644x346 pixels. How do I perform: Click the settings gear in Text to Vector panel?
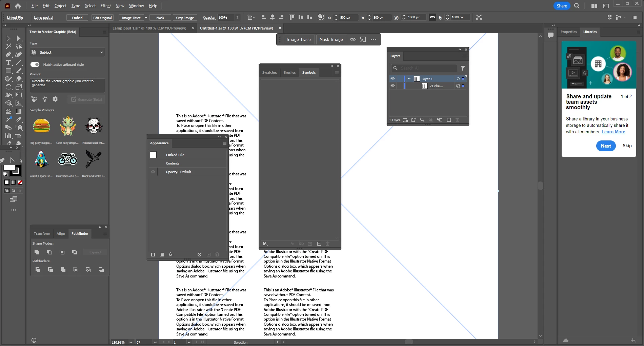[55, 99]
